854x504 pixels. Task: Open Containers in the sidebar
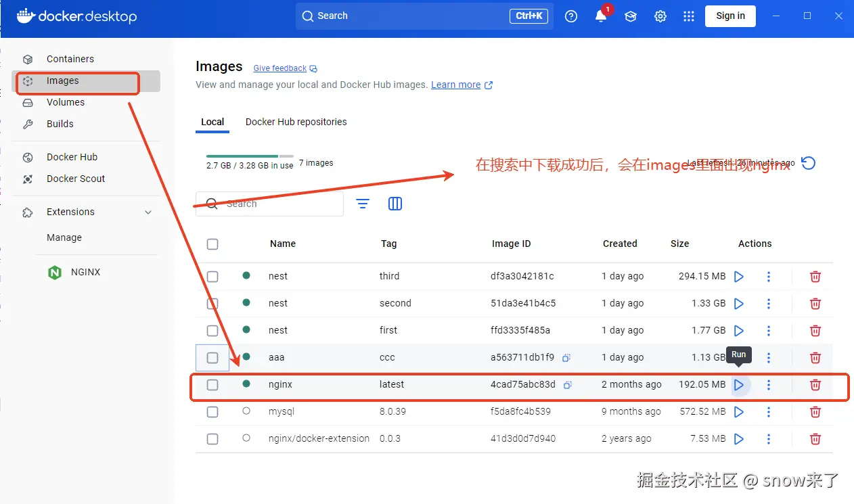pyautogui.click(x=86, y=59)
